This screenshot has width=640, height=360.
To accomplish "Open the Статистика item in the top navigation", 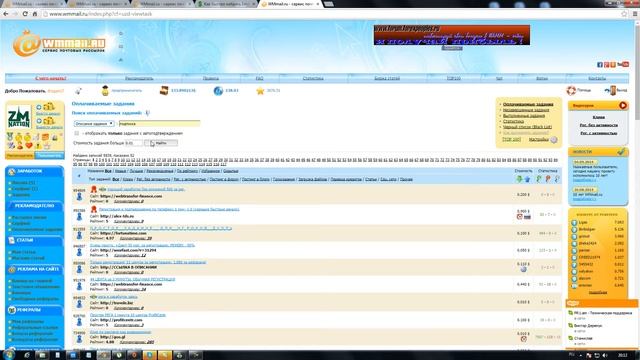I will click(313, 78).
